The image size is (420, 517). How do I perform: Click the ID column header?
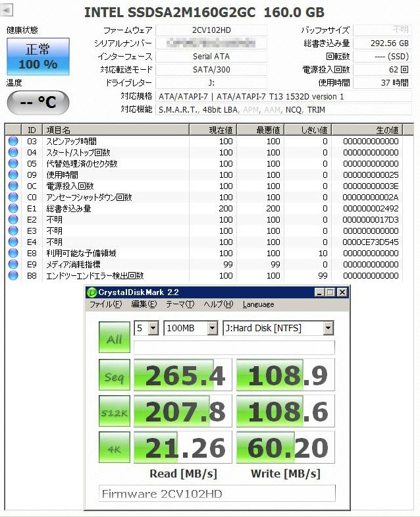point(32,130)
